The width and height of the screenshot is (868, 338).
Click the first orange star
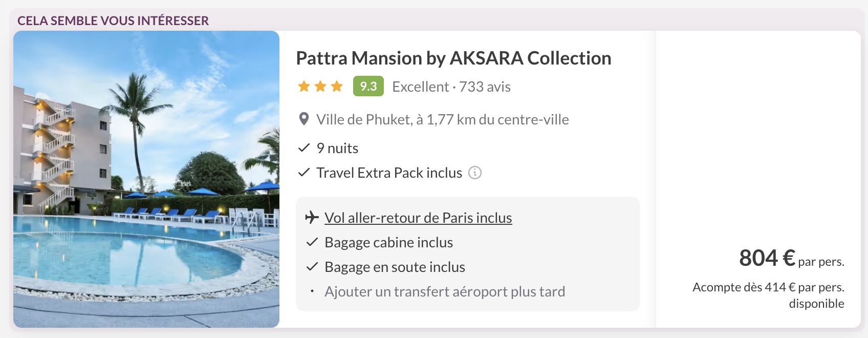[x=304, y=87]
